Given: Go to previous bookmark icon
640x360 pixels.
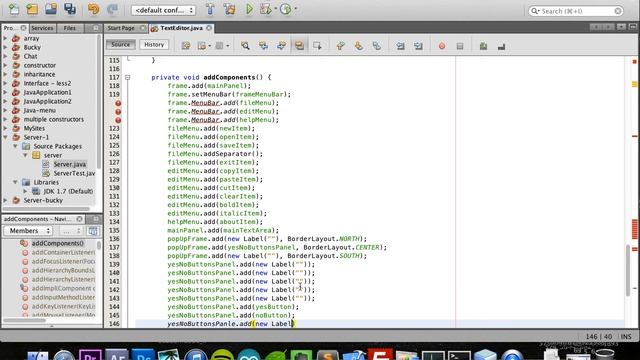Looking at the screenshot, I should coord(340,46).
